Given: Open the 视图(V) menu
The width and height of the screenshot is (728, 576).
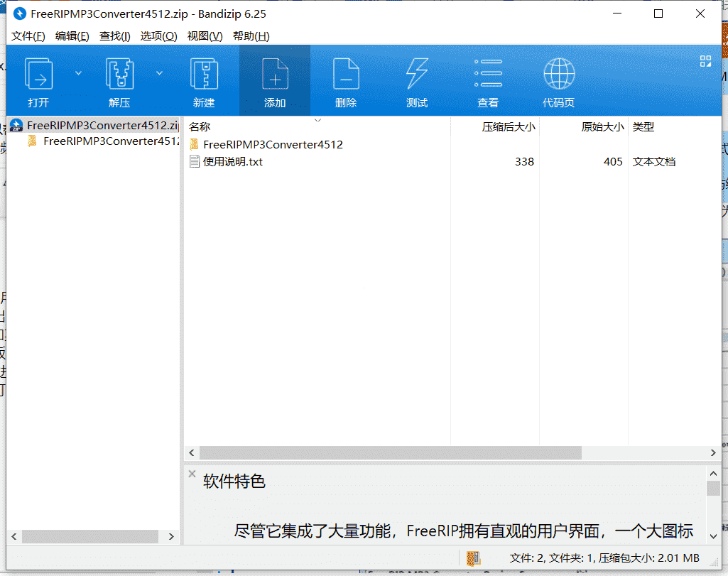Looking at the screenshot, I should coord(205,36).
